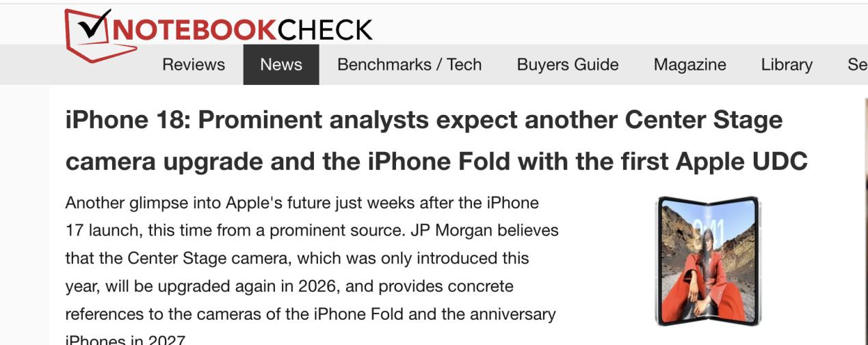Open the Library menu item
The image size is (868, 345).
(787, 65)
